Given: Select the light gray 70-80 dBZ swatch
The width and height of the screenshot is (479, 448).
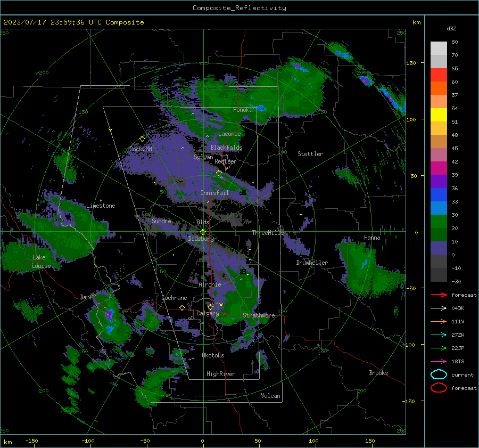Looking at the screenshot, I should point(439,48).
